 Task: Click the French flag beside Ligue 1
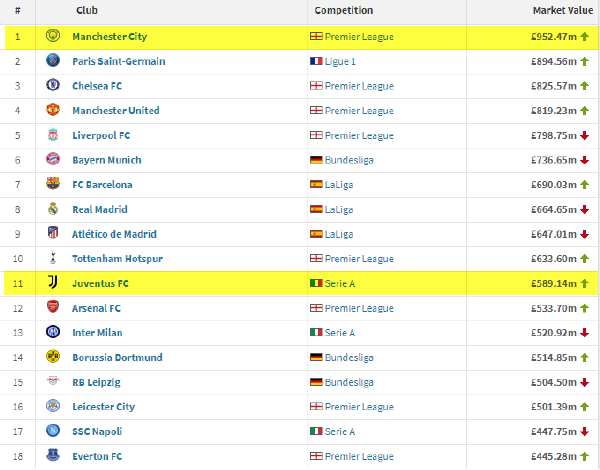316,61
